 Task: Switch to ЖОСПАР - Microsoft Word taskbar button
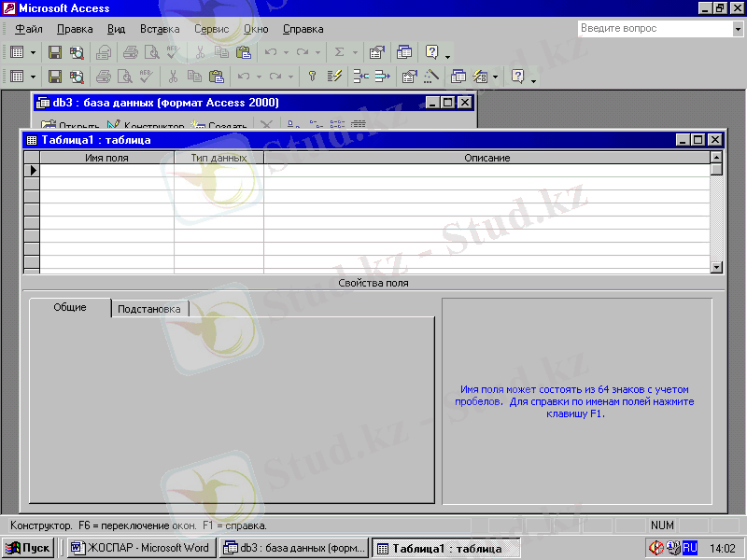(x=140, y=548)
